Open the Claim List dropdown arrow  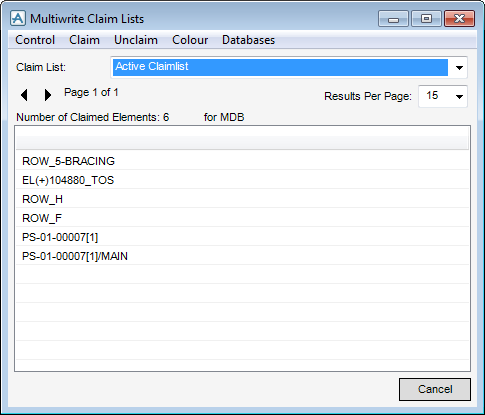click(459, 68)
